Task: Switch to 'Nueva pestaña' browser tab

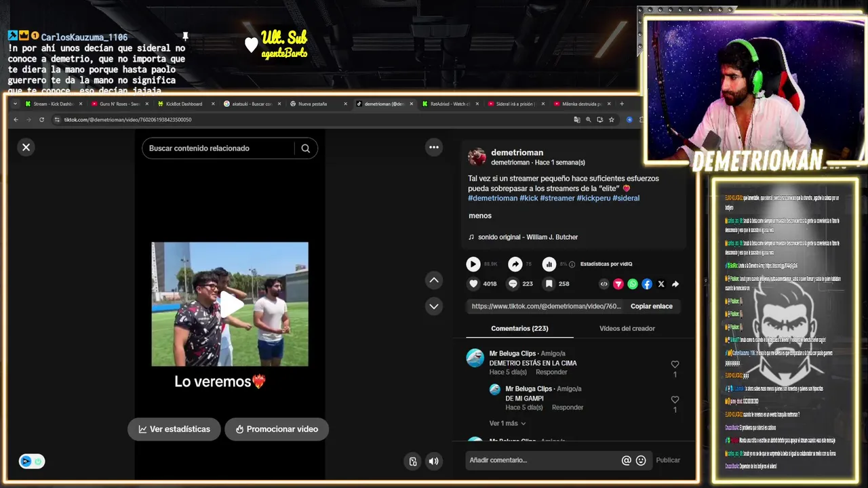Action: pyautogui.click(x=317, y=104)
